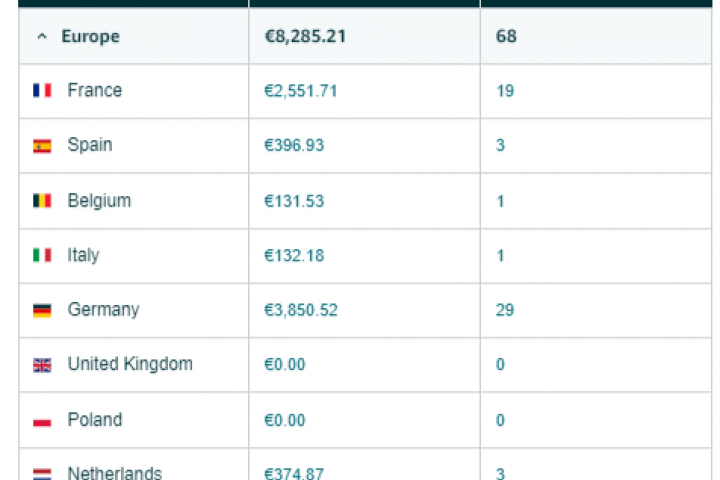Viewport: 720px width, 480px height.
Task: Click the United Kingdom flag icon
Action: [42, 365]
